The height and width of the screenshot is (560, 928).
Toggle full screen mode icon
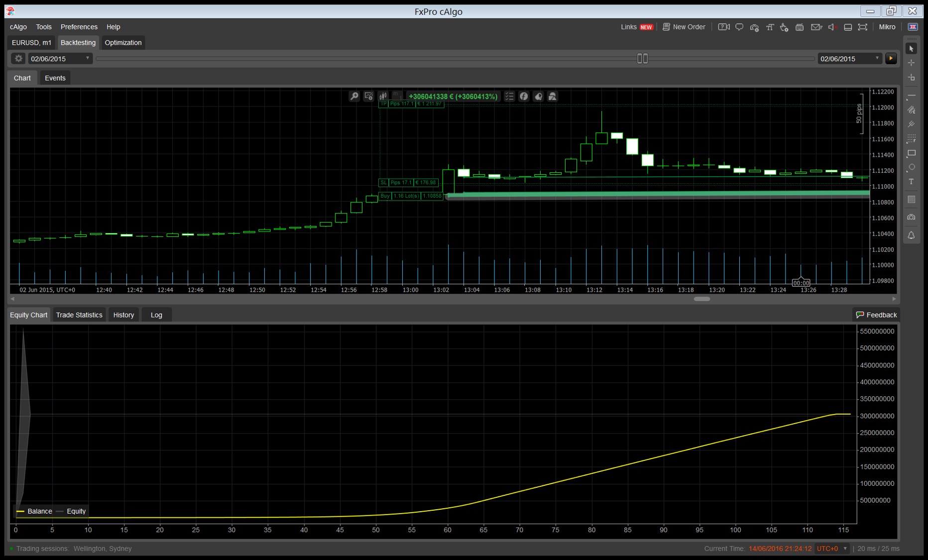pyautogui.click(x=863, y=27)
